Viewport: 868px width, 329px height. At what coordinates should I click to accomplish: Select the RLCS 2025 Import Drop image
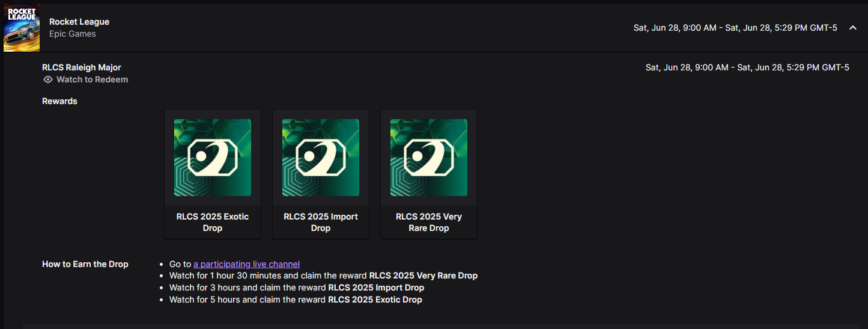pyautogui.click(x=321, y=158)
